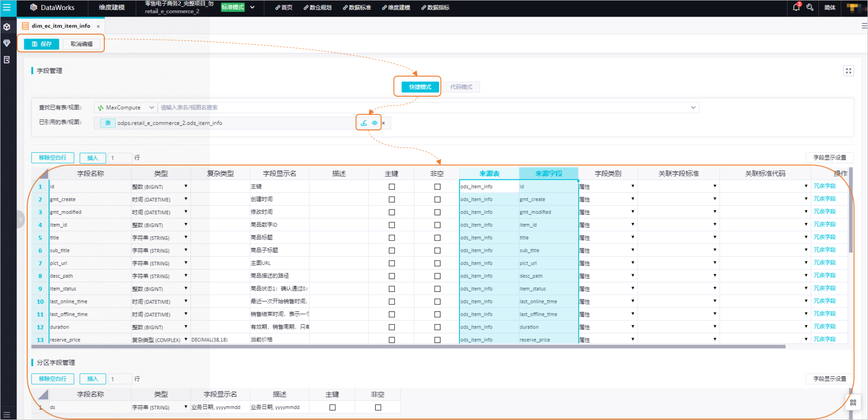Click 插入 above the field table

93,158
